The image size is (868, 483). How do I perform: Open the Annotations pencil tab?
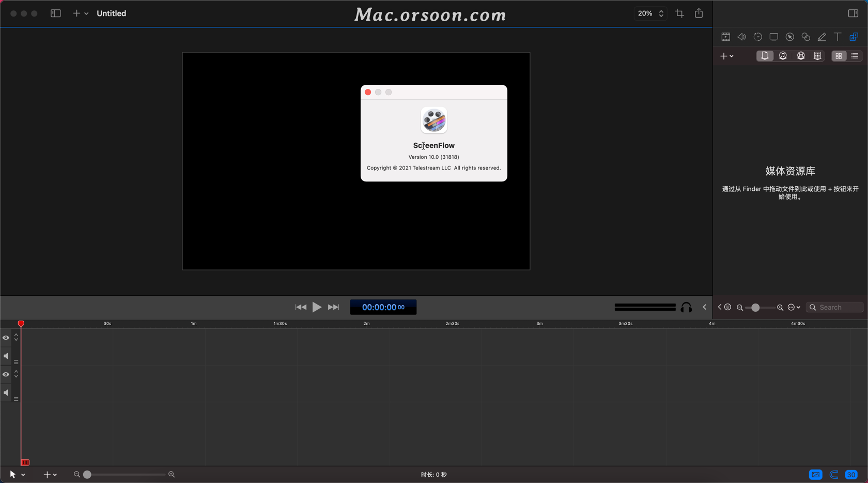[822, 37]
